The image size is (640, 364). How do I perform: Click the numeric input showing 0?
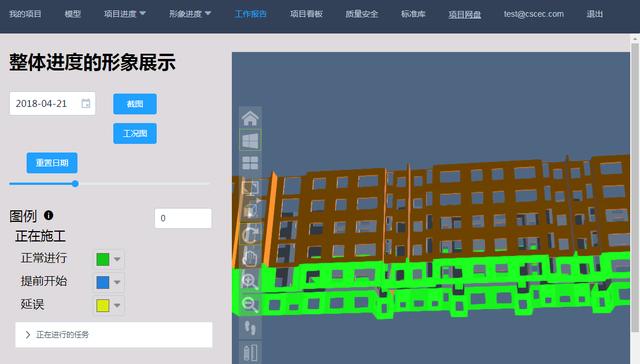(183, 218)
